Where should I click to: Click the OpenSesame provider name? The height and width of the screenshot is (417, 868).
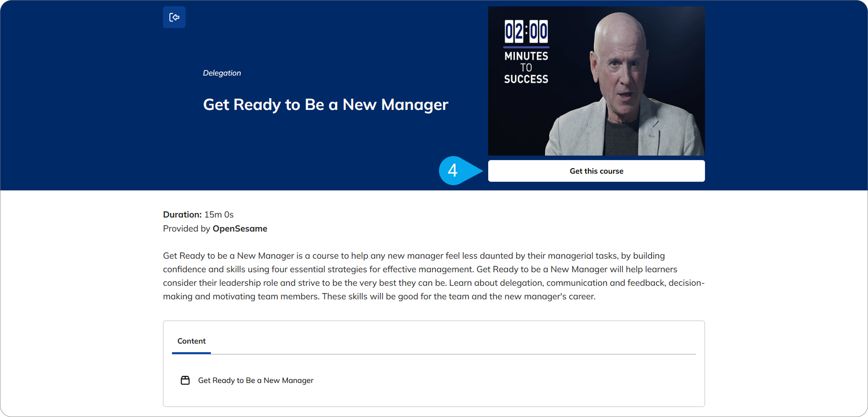[x=240, y=229]
